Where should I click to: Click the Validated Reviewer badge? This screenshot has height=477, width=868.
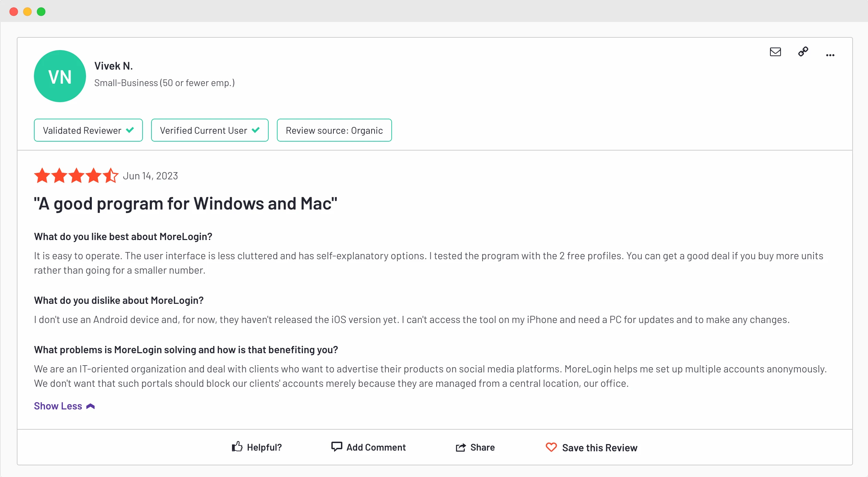(88, 130)
